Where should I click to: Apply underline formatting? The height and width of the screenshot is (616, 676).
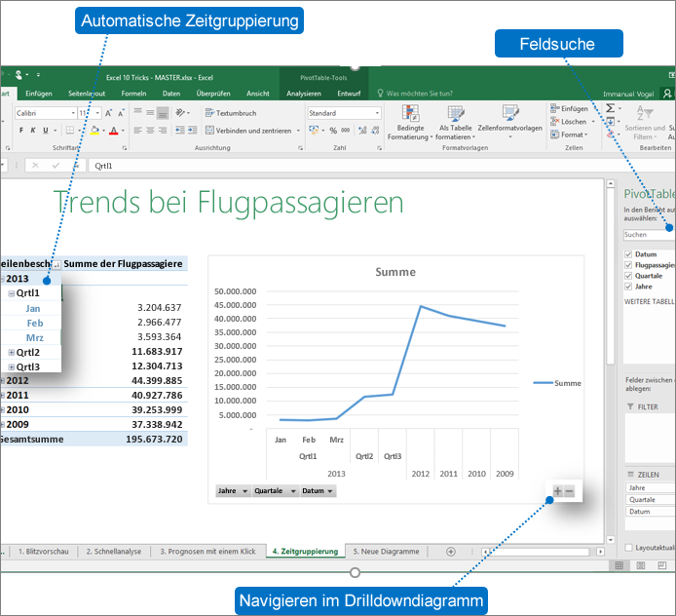[45, 131]
